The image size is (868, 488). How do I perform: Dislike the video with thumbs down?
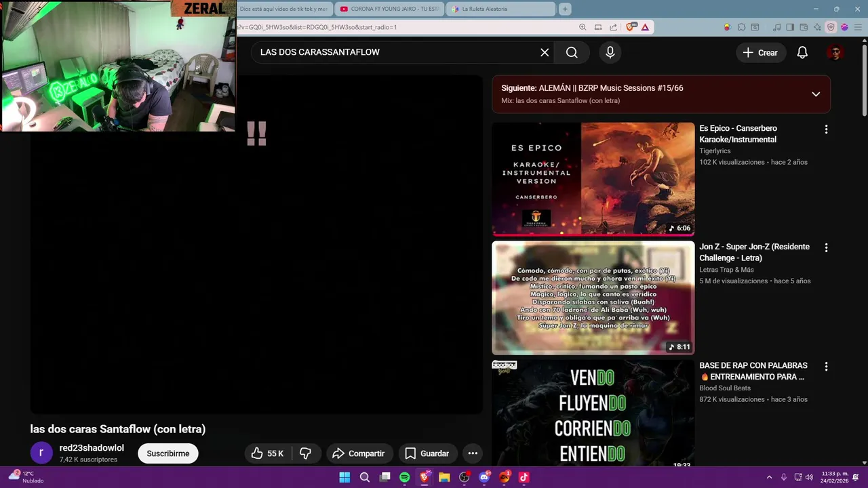(306, 453)
